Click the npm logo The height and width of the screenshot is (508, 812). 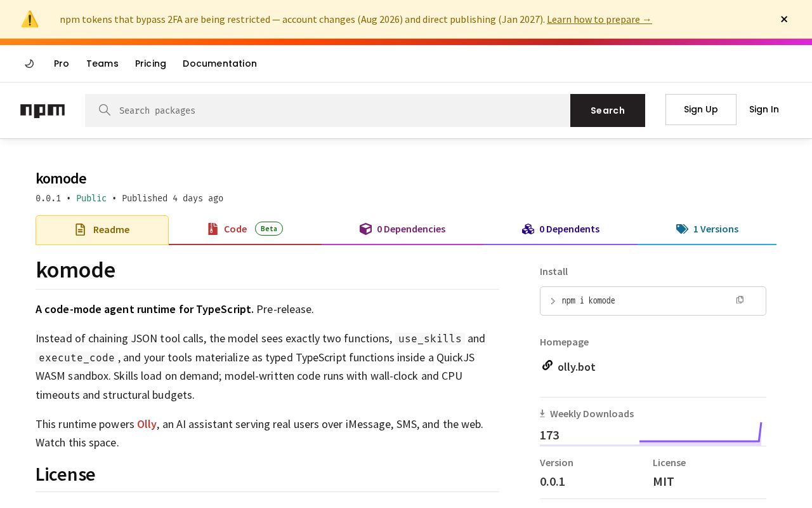[x=43, y=110]
